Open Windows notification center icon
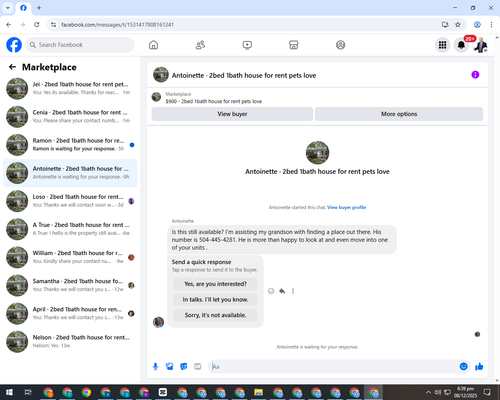 click(x=487, y=392)
